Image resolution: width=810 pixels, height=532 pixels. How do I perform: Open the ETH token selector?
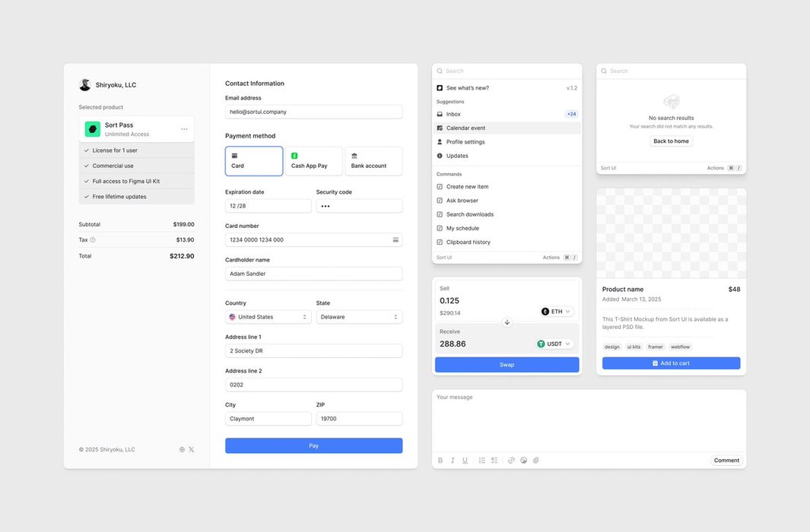click(x=557, y=312)
